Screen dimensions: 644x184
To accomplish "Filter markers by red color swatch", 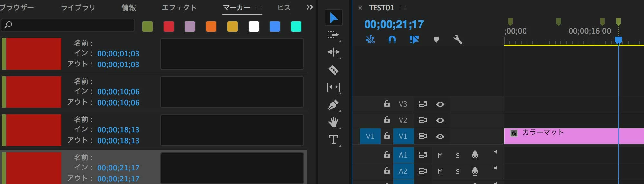I will tap(169, 26).
